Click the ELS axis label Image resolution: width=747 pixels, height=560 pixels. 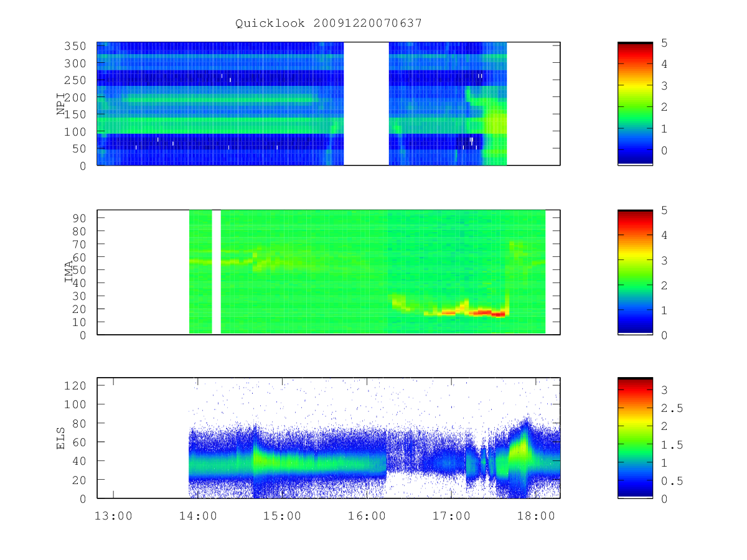[x=61, y=438]
